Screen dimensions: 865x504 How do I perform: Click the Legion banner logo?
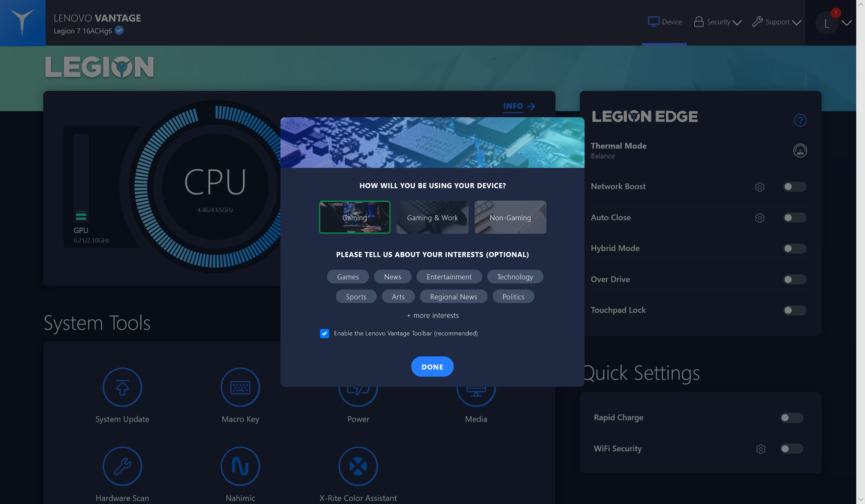tap(99, 67)
